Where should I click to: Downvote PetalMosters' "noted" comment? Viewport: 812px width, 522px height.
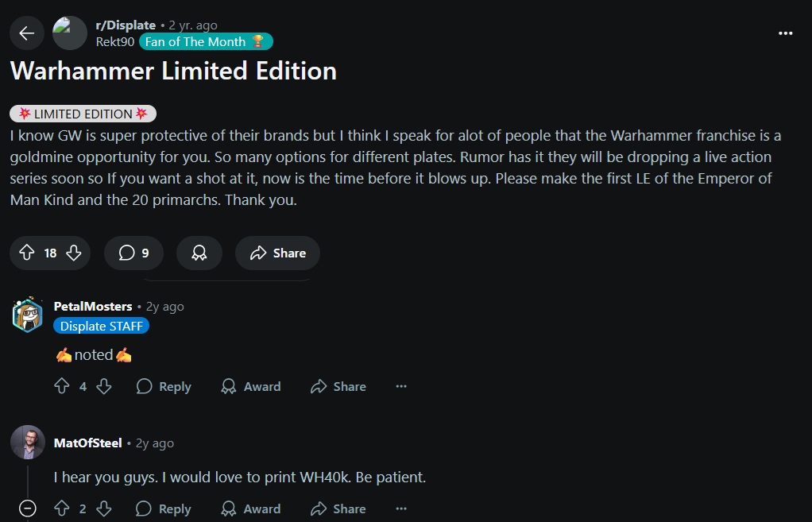(x=104, y=386)
